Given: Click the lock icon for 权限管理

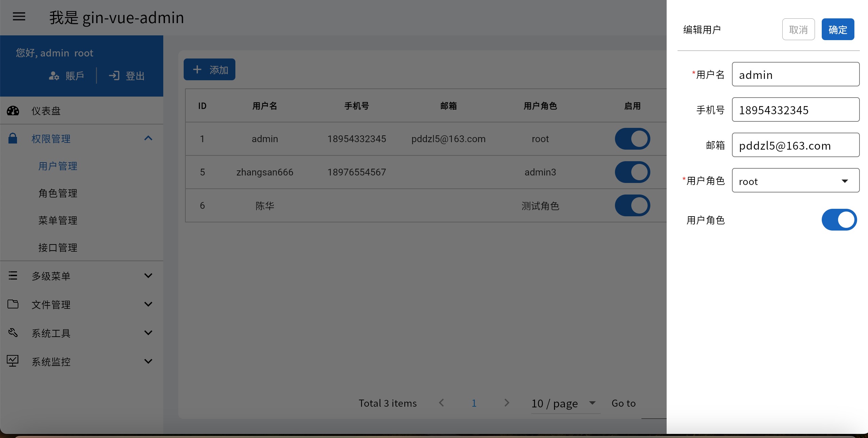Looking at the screenshot, I should pyautogui.click(x=13, y=138).
